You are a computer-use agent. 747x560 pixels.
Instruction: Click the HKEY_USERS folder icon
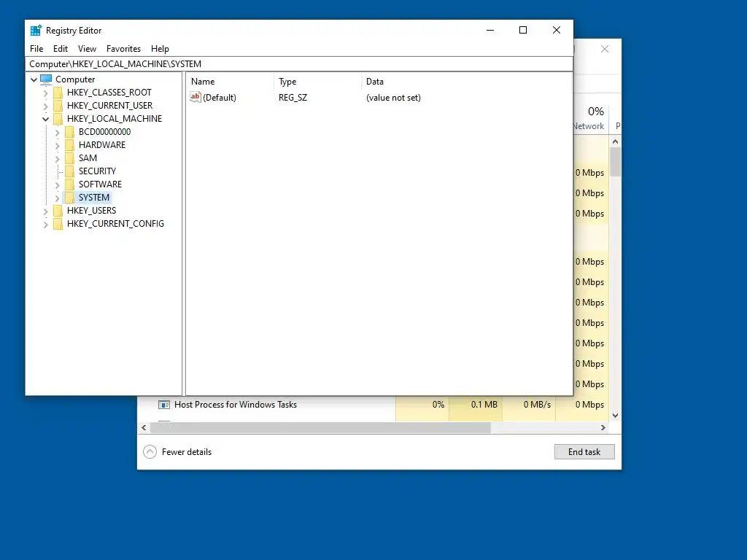click(58, 211)
